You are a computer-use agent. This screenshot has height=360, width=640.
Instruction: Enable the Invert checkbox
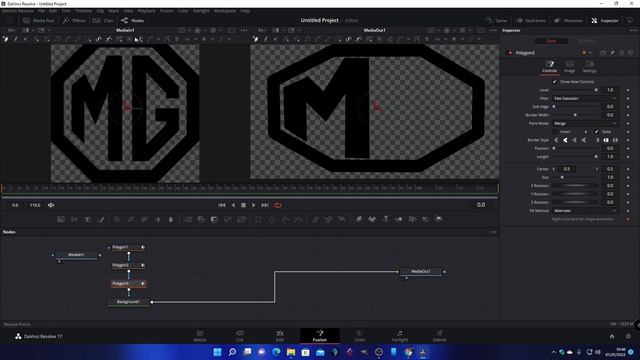tap(555, 131)
